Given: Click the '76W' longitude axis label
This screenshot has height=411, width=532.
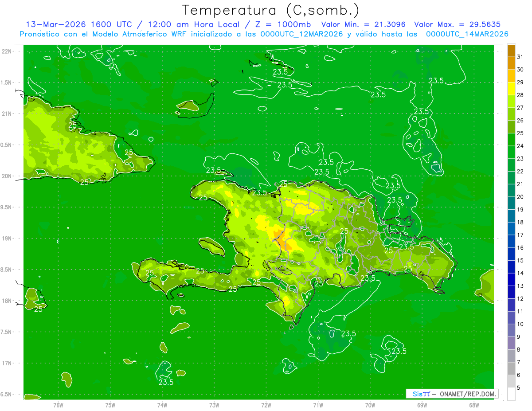Looking at the screenshot, I should [58, 405].
